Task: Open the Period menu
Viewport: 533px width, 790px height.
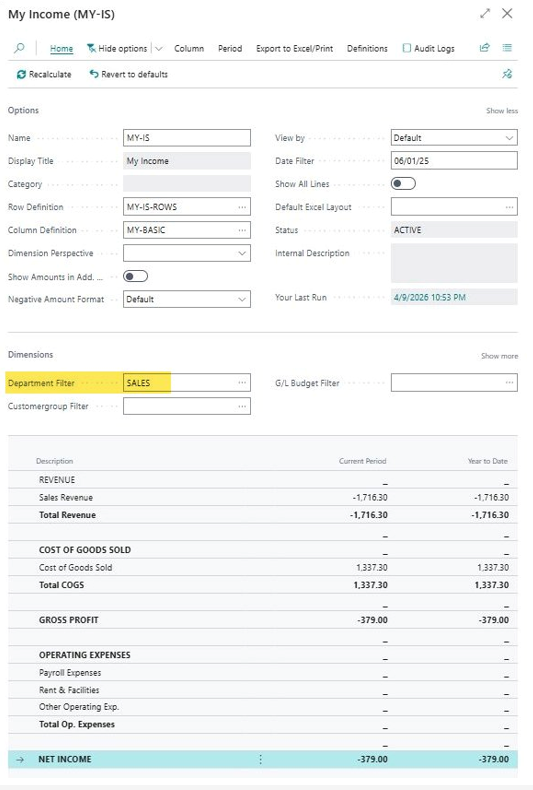Action: (230, 48)
